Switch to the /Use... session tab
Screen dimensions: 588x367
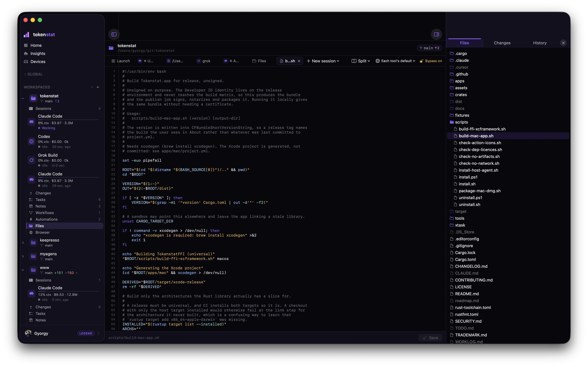click(175, 61)
